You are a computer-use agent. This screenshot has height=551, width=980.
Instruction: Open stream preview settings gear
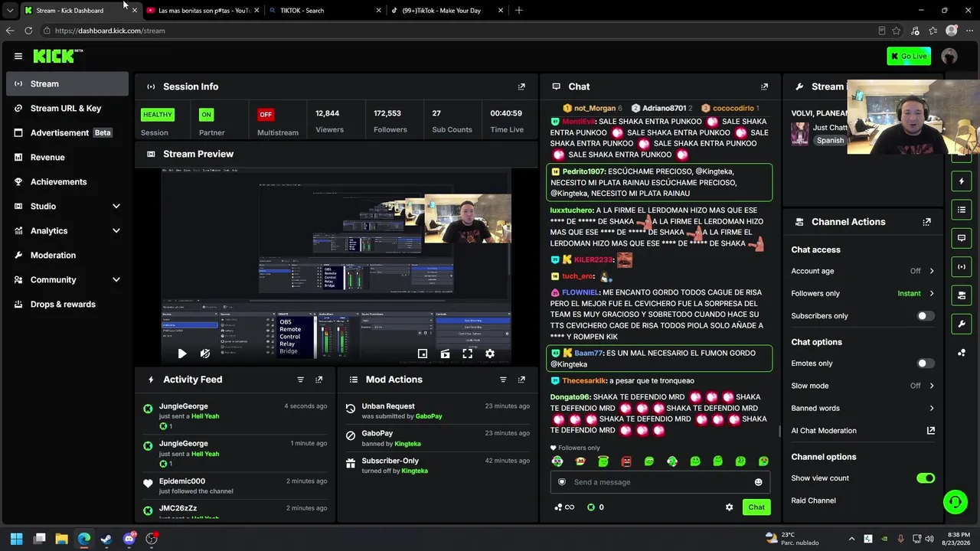490,354
